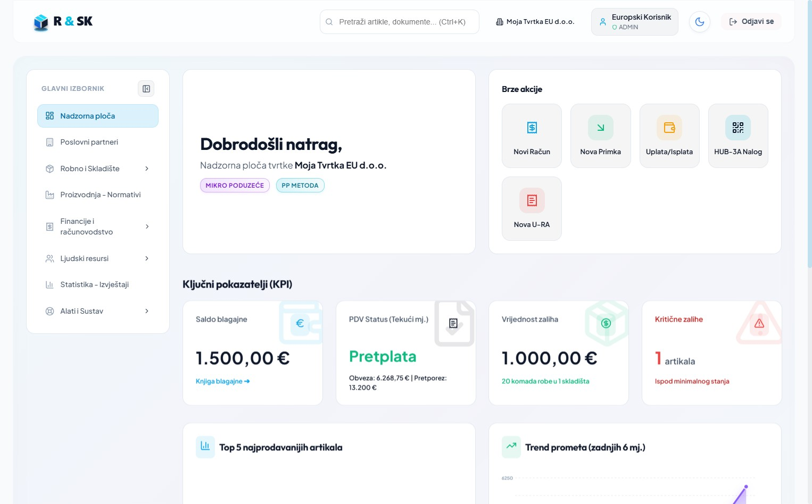Click the warning triangle on Kritične zalihe card

(759, 323)
